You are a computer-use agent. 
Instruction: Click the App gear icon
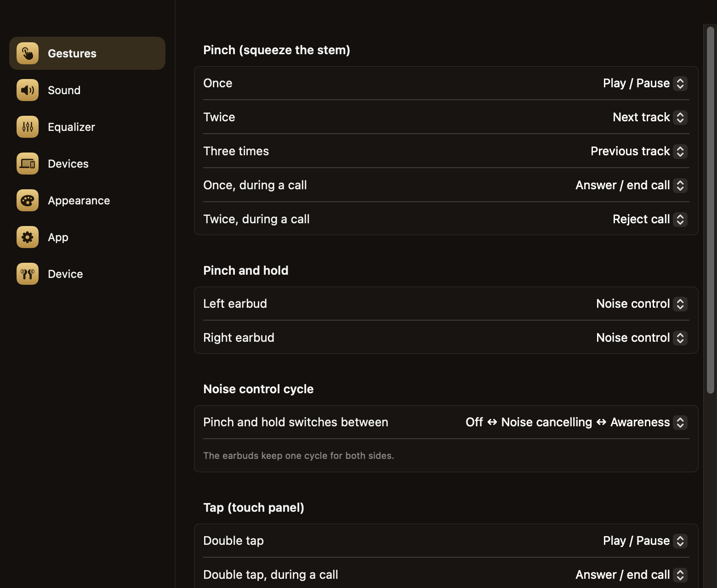click(x=28, y=237)
